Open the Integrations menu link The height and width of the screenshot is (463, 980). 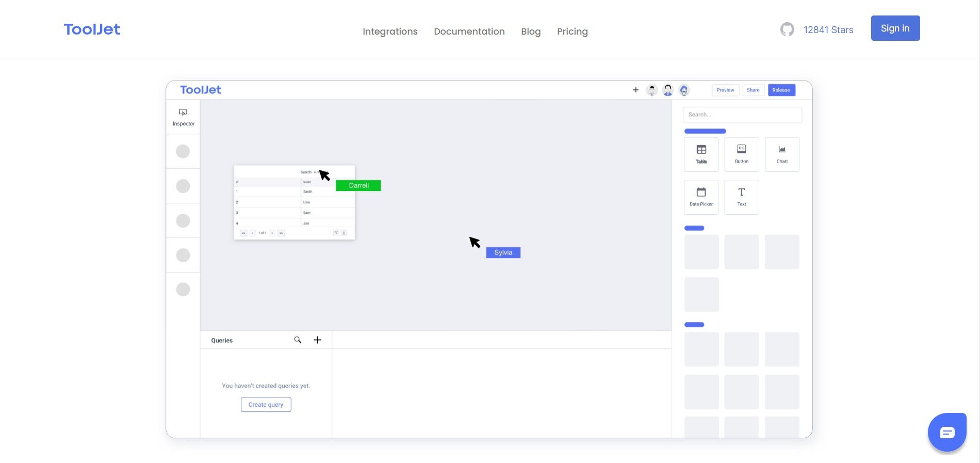click(390, 31)
